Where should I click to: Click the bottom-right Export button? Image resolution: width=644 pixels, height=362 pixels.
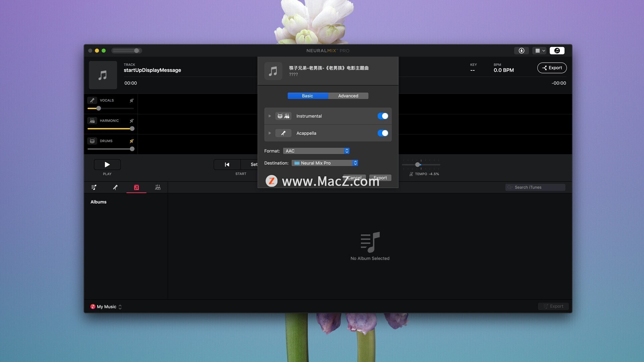(553, 306)
